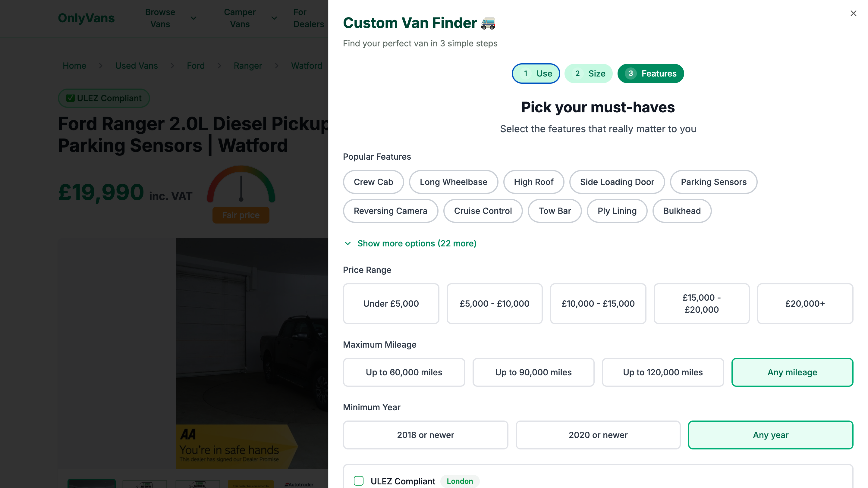868x488 pixels.
Task: Click the step 1 number badge
Action: pos(525,74)
